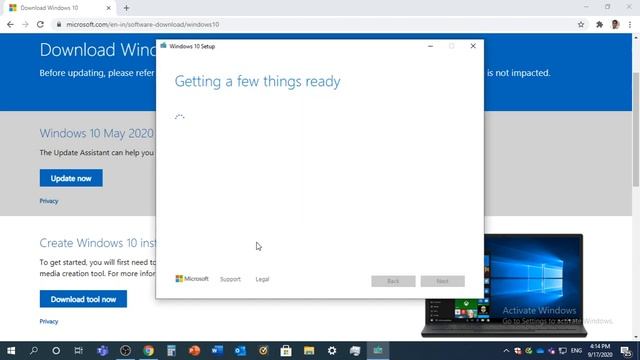Open OBS Studio from the taskbar
The height and width of the screenshot is (360, 640).
coord(125,351)
